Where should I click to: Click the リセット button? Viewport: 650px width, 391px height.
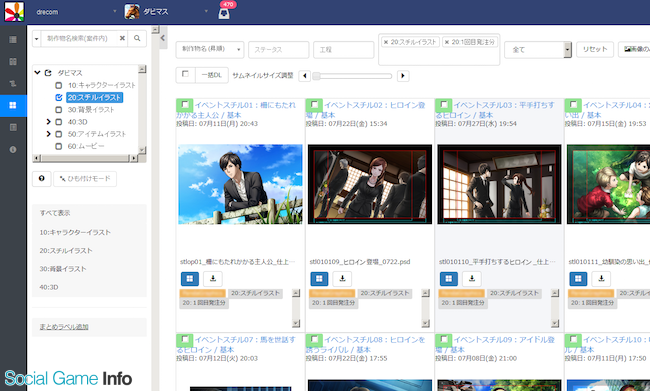tap(595, 49)
